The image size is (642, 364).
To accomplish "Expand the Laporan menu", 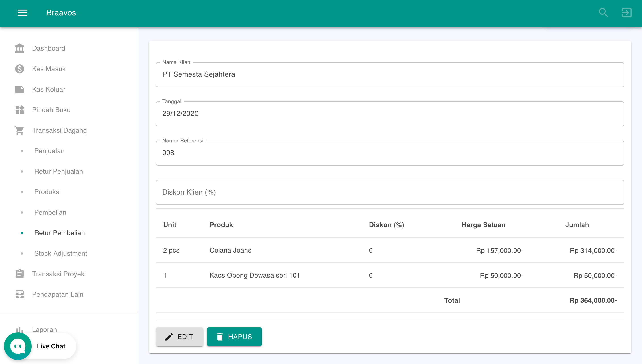I will tap(45, 329).
